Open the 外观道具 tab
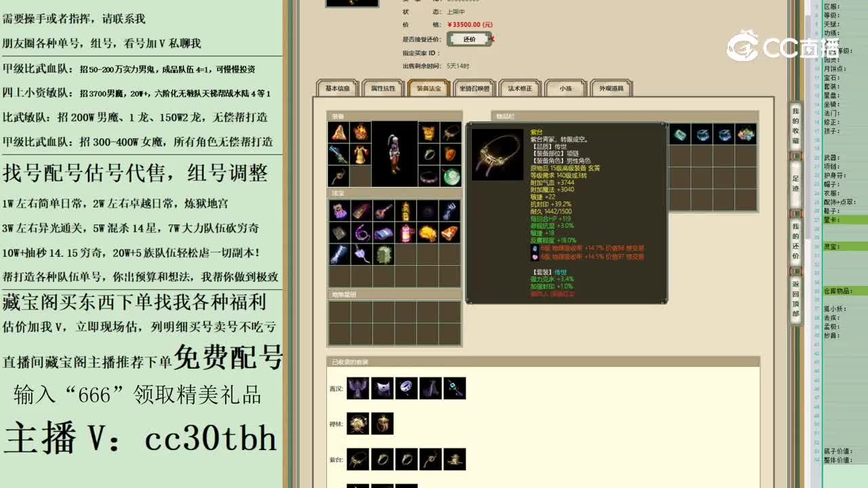 [611, 88]
